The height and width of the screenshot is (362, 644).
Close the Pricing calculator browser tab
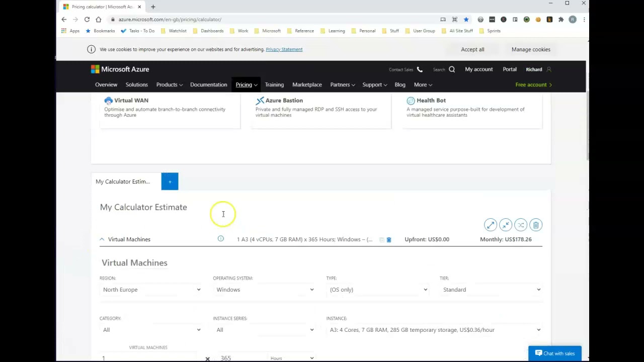pyautogui.click(x=139, y=7)
